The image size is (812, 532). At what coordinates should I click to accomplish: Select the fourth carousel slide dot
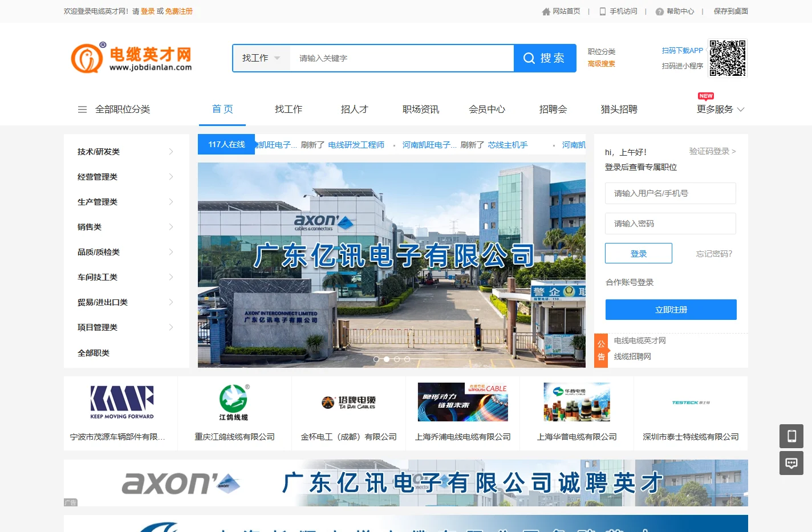[407, 359]
